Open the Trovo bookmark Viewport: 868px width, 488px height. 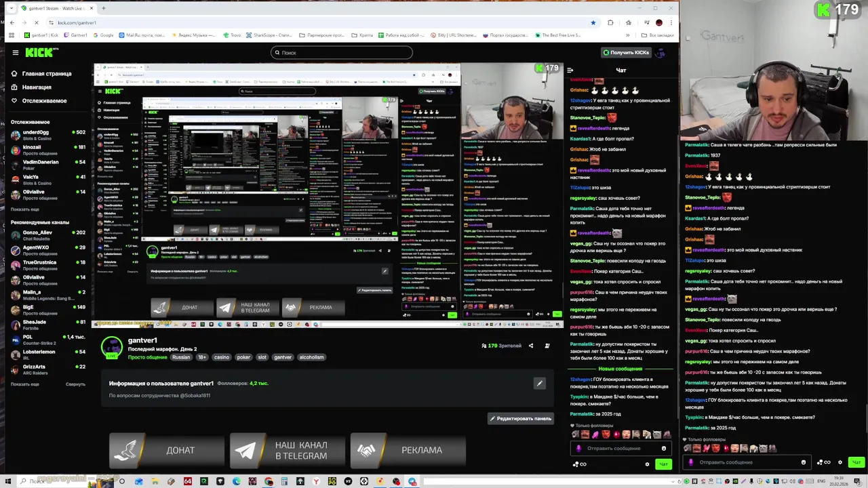tap(232, 35)
